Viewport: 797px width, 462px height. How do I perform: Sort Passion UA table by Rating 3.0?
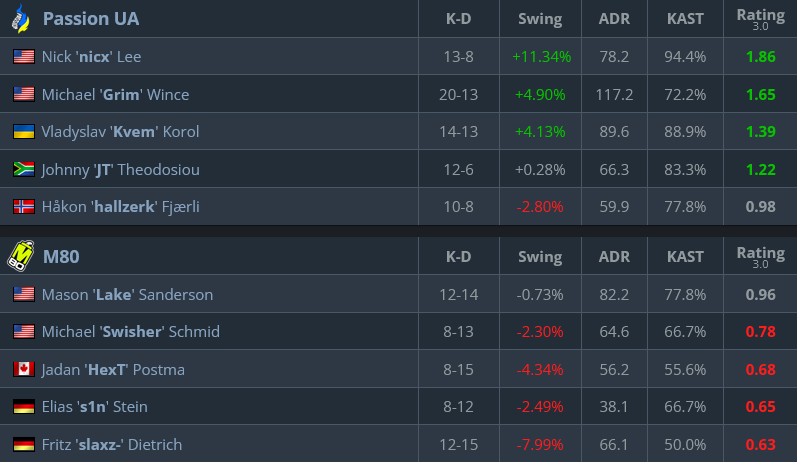click(760, 19)
